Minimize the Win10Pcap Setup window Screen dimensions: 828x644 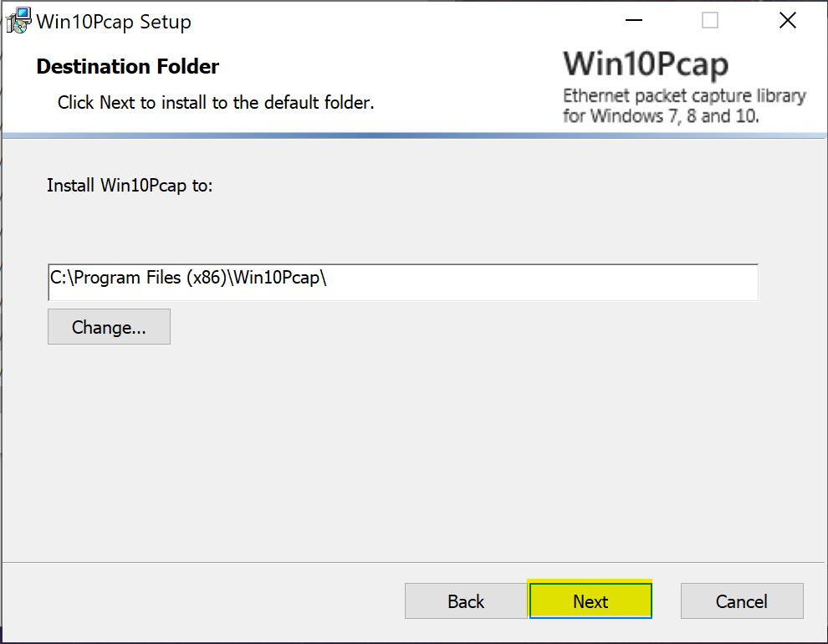(x=634, y=21)
